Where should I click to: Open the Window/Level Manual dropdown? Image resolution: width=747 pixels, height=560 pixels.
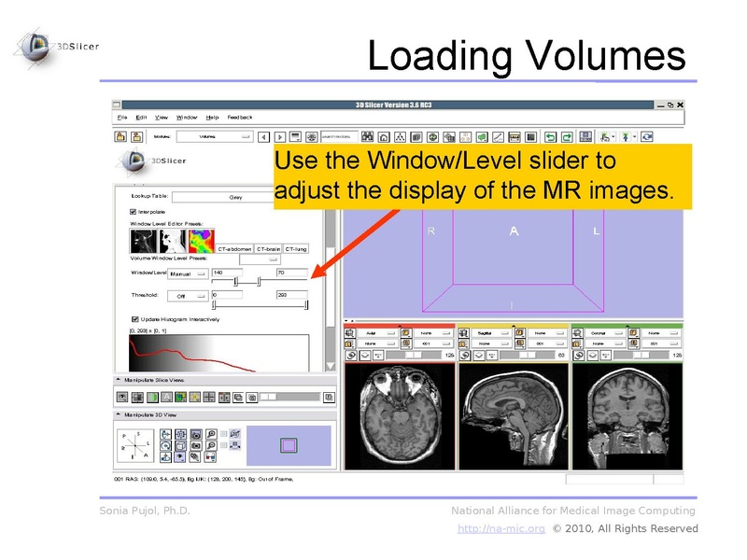187,273
